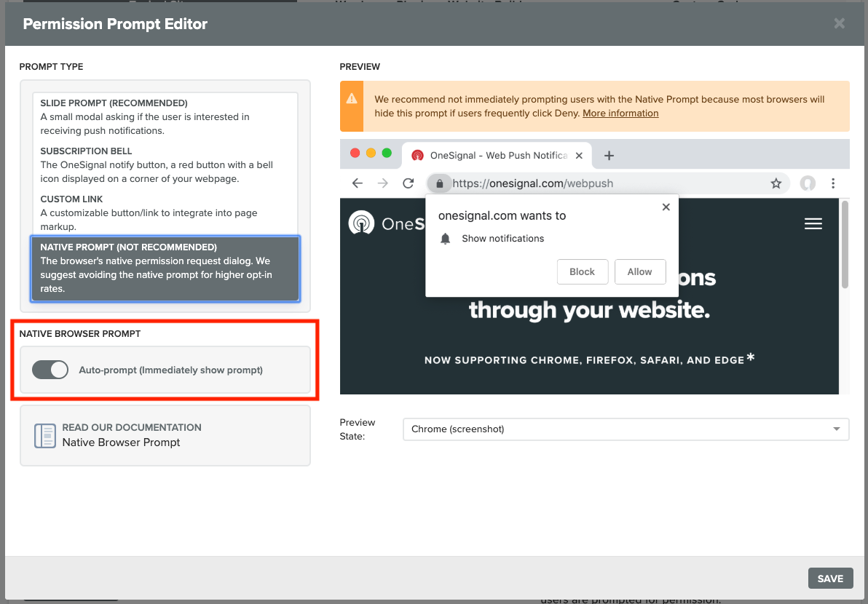Click the preview page vertical scrollbar
The width and height of the screenshot is (868, 604).
(x=844, y=245)
